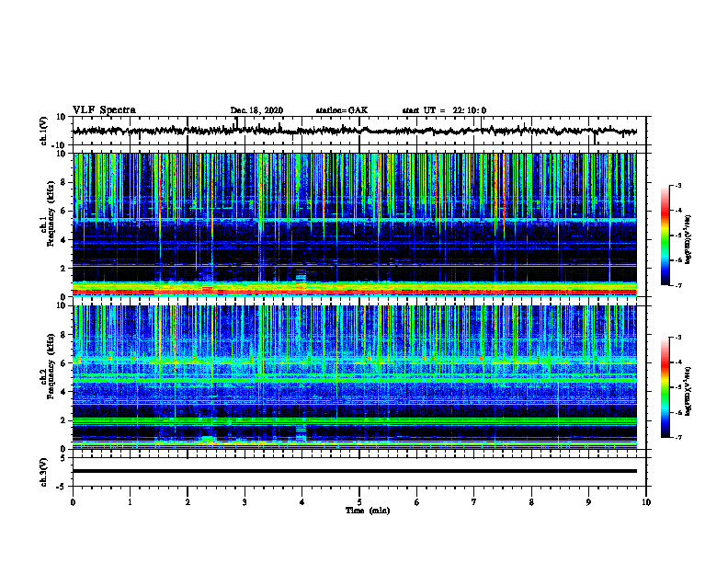Click the "8" minute tick on the time axis
This screenshot has width=728, height=563.
[531, 502]
